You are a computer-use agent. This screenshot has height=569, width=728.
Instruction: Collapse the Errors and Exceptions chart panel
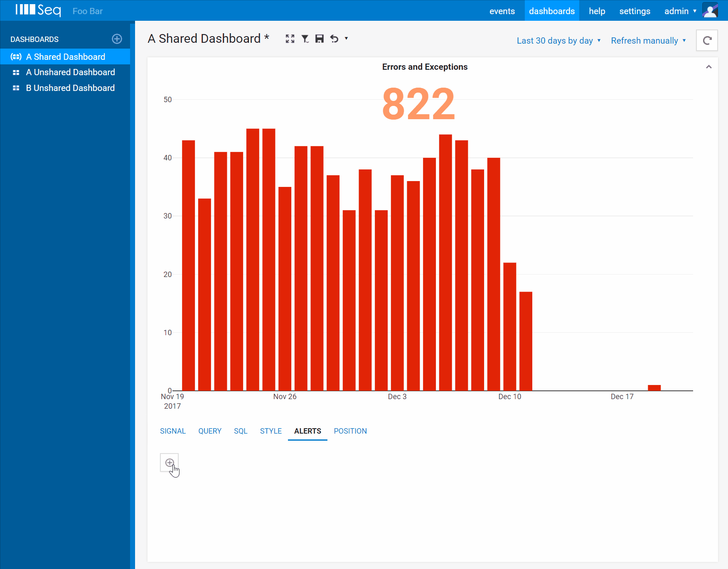point(709,66)
